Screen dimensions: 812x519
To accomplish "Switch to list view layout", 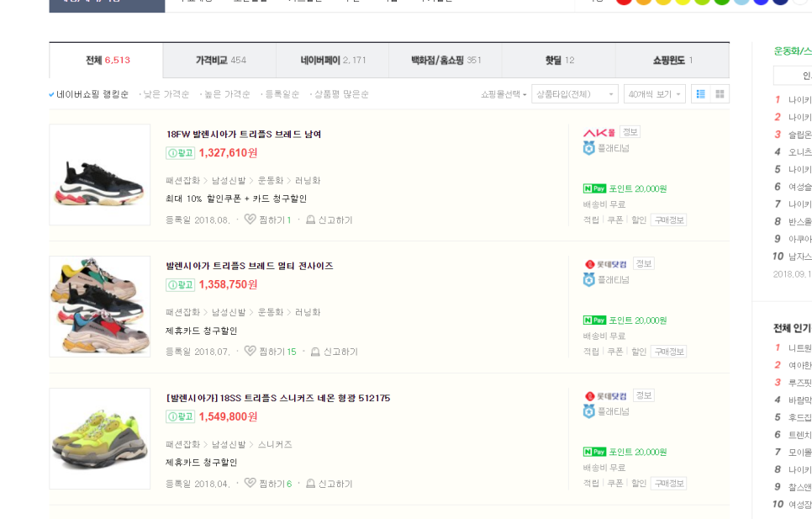I will 700,94.
